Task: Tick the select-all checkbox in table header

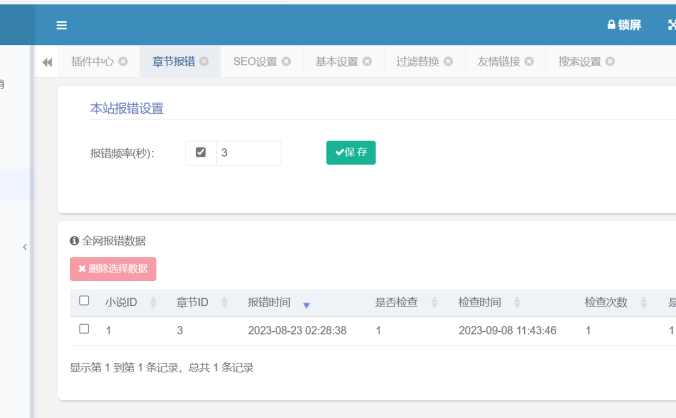Action: (84, 300)
